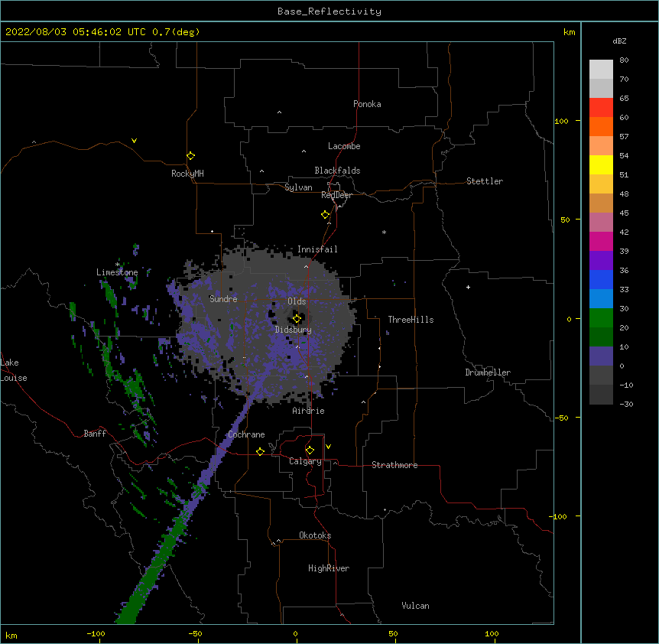659x644 pixels.
Task: Select the Blackfalds label
Action: (337, 171)
